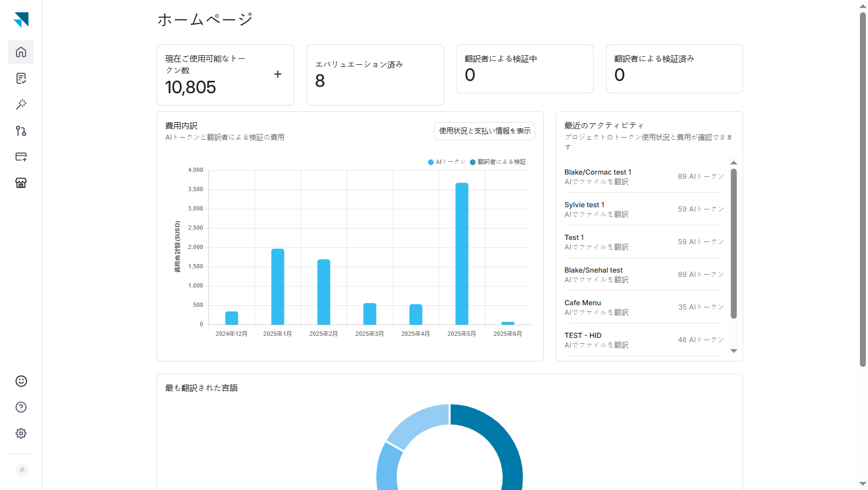This screenshot has height=490, width=868.
Task: Open the Blake/Cormac test 1 activity
Action: (x=644, y=177)
